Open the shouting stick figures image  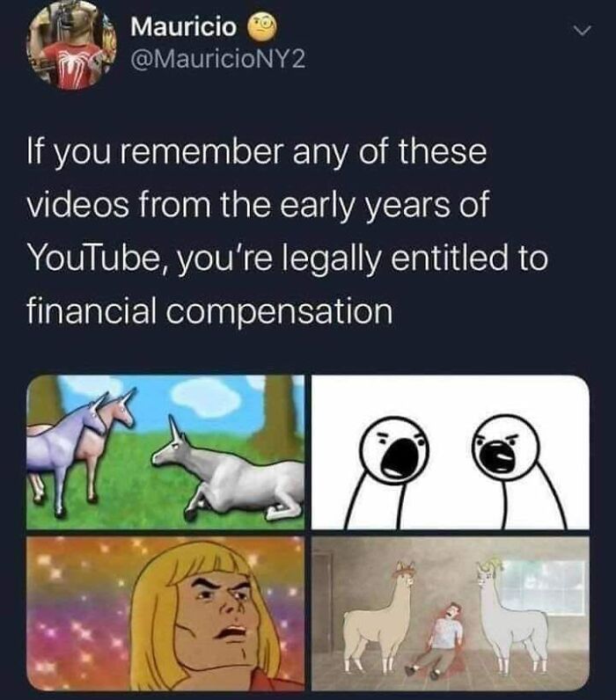451,452
